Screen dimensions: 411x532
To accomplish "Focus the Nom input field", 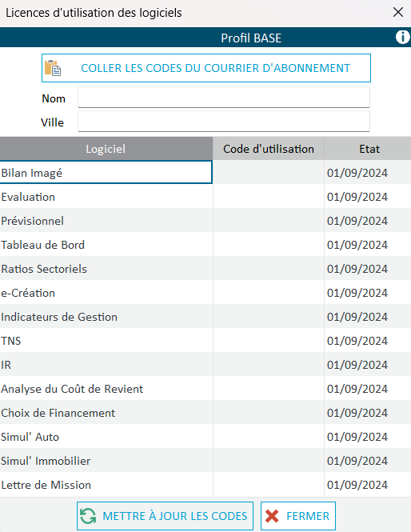I will (224, 98).
